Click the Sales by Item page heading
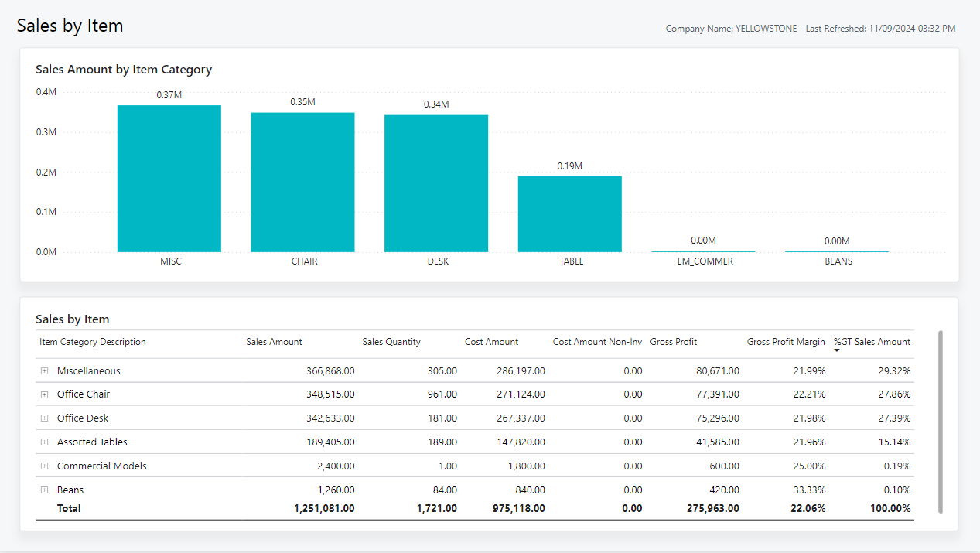The image size is (980, 553). (70, 26)
